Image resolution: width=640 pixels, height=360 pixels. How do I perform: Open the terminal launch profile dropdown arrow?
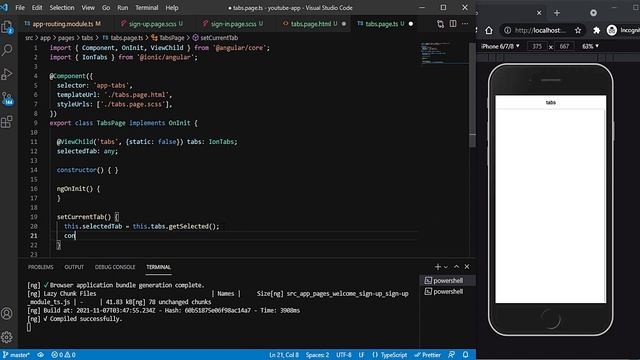[446, 267]
